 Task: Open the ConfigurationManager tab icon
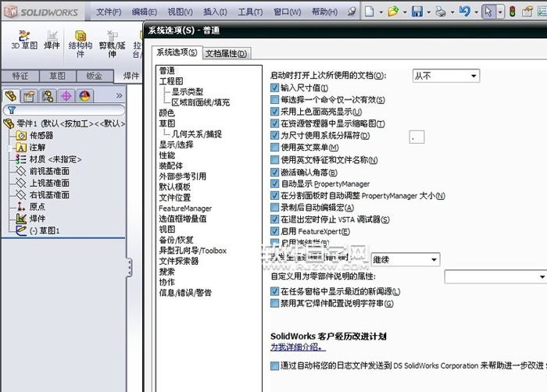click(x=48, y=96)
